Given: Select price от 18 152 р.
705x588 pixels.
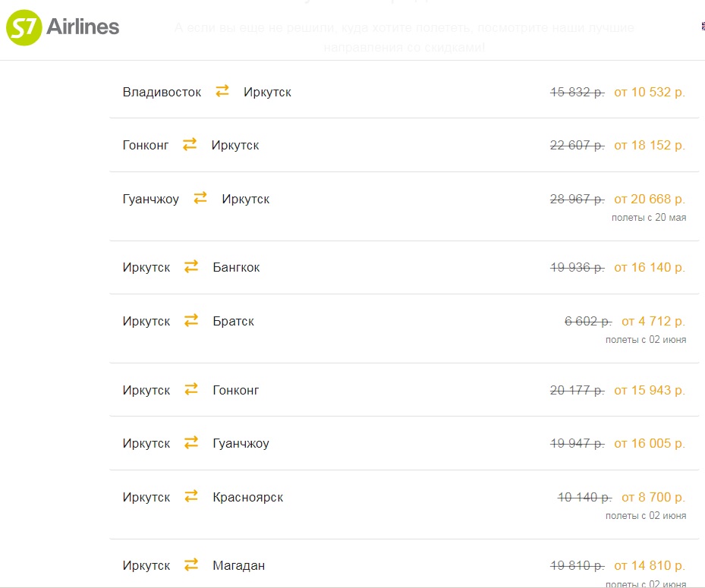Looking at the screenshot, I should (650, 145).
